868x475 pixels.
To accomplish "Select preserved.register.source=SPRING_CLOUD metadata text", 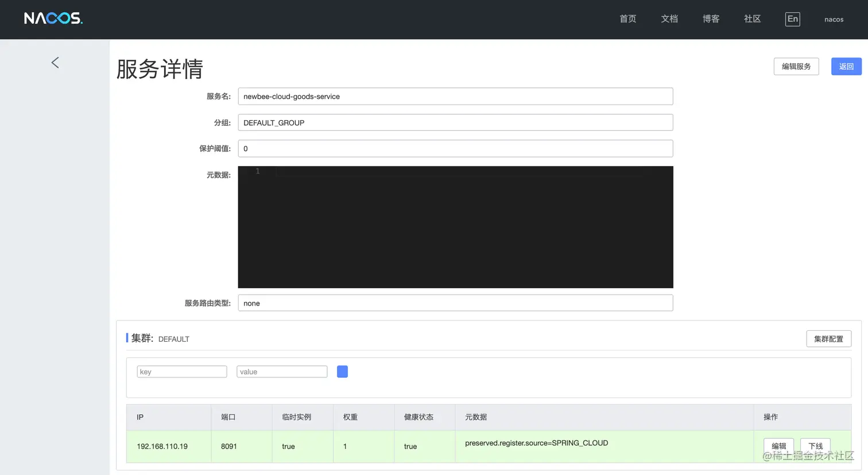I will [536, 443].
